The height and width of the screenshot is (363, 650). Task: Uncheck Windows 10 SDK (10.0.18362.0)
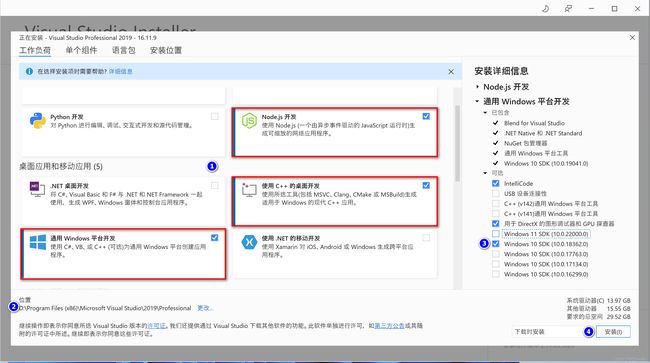(496, 244)
